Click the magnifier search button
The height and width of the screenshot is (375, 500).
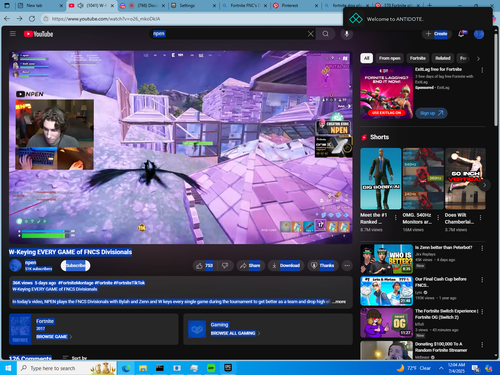[x=326, y=34]
